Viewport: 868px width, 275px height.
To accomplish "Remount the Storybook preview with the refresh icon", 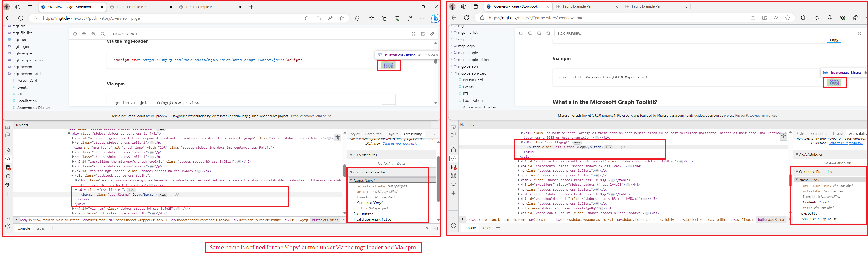I will coord(75,34).
